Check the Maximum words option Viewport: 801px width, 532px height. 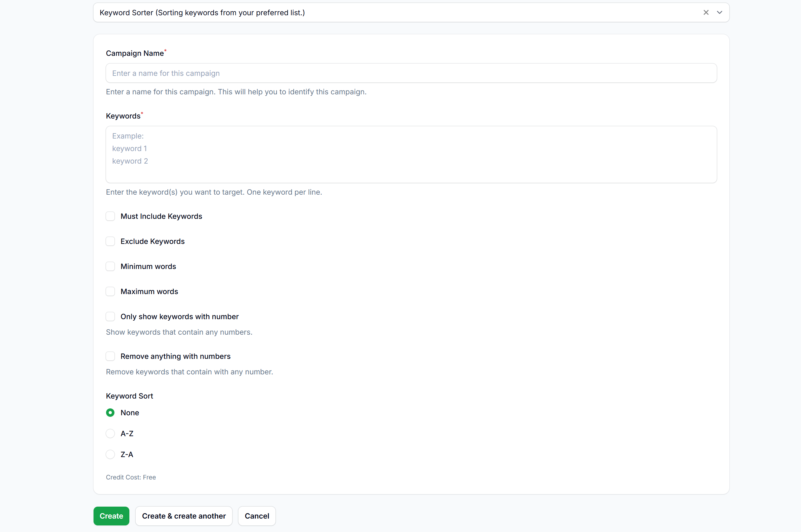coord(110,291)
